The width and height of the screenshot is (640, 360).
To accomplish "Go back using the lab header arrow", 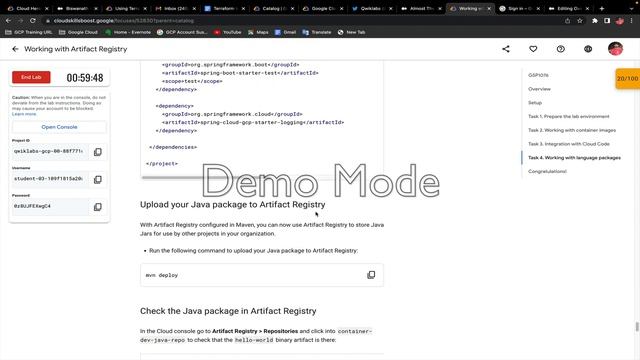I will click(15, 49).
